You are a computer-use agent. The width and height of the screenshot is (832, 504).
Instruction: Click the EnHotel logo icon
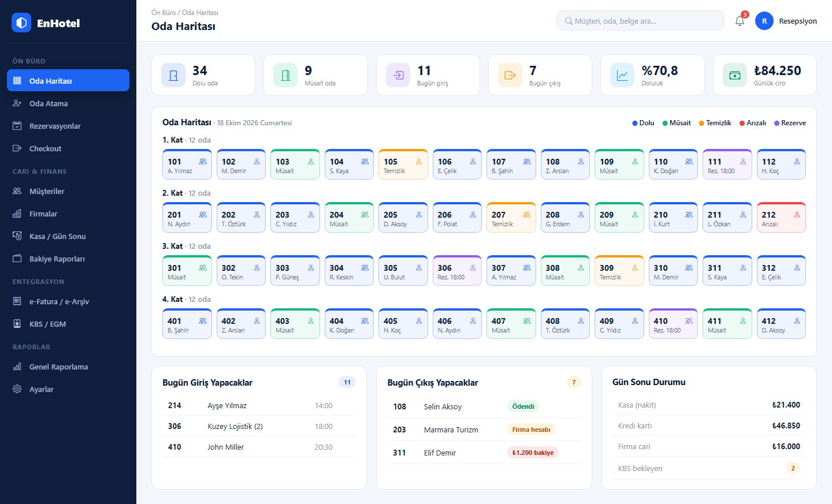21,23
